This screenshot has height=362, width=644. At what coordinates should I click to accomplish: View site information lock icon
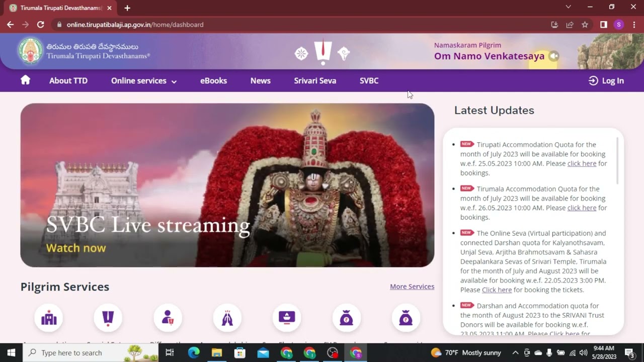coord(59,25)
